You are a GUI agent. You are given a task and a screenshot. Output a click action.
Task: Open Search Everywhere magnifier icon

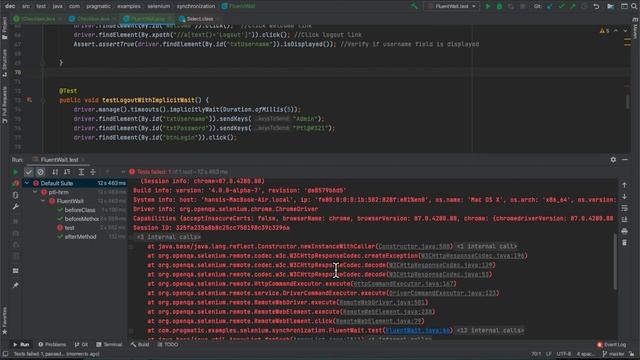(634, 6)
